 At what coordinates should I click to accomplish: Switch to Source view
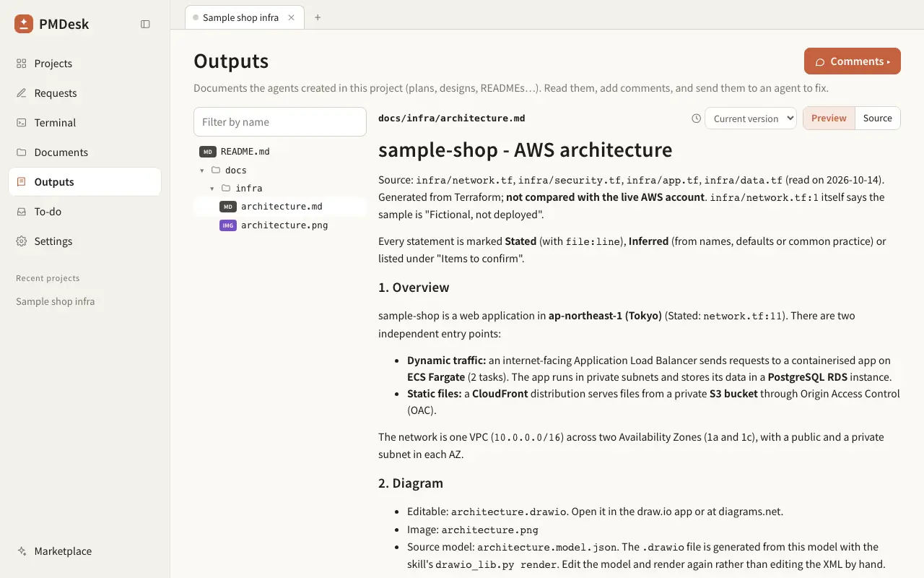click(x=878, y=118)
